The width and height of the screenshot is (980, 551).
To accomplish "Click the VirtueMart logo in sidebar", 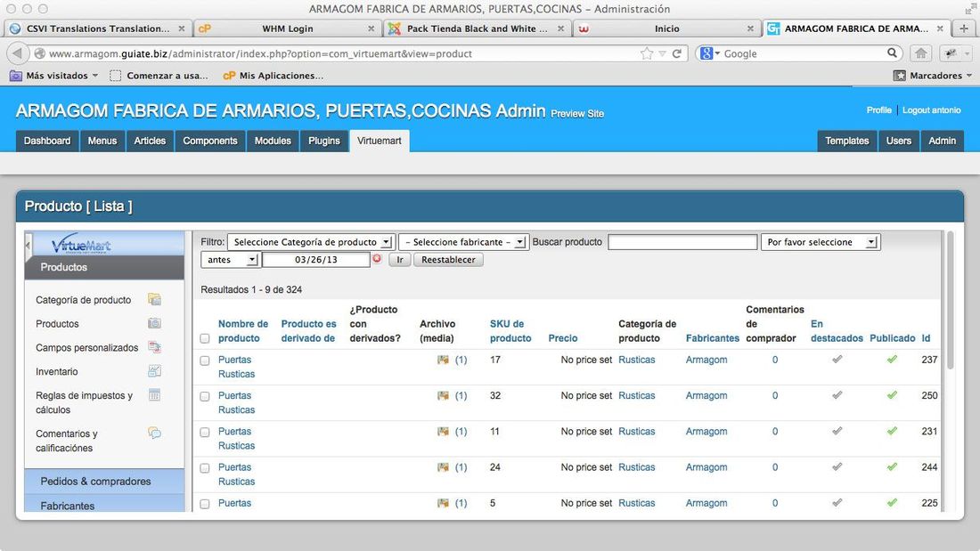I will pyautogui.click(x=81, y=244).
